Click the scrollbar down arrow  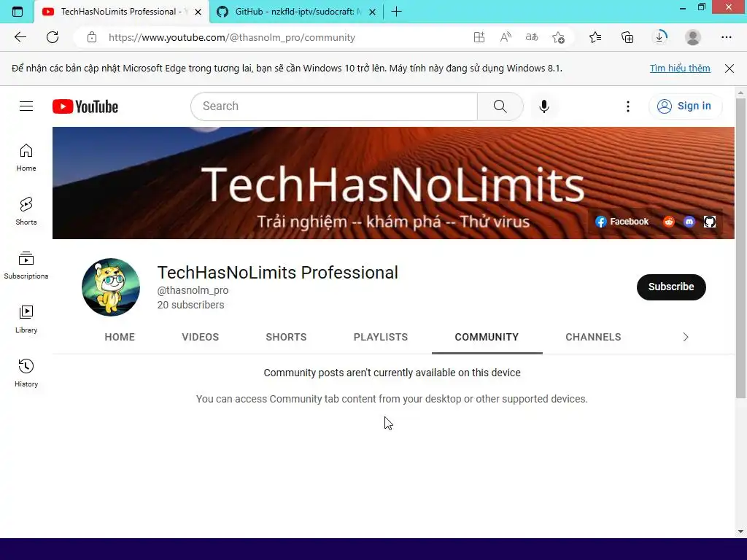(740, 532)
